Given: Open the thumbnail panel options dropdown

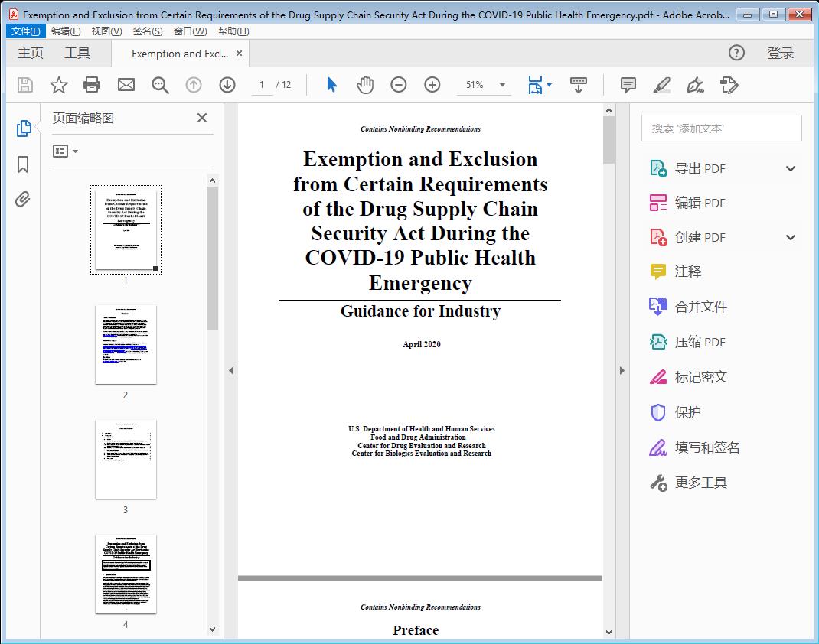Looking at the screenshot, I should tap(64, 151).
